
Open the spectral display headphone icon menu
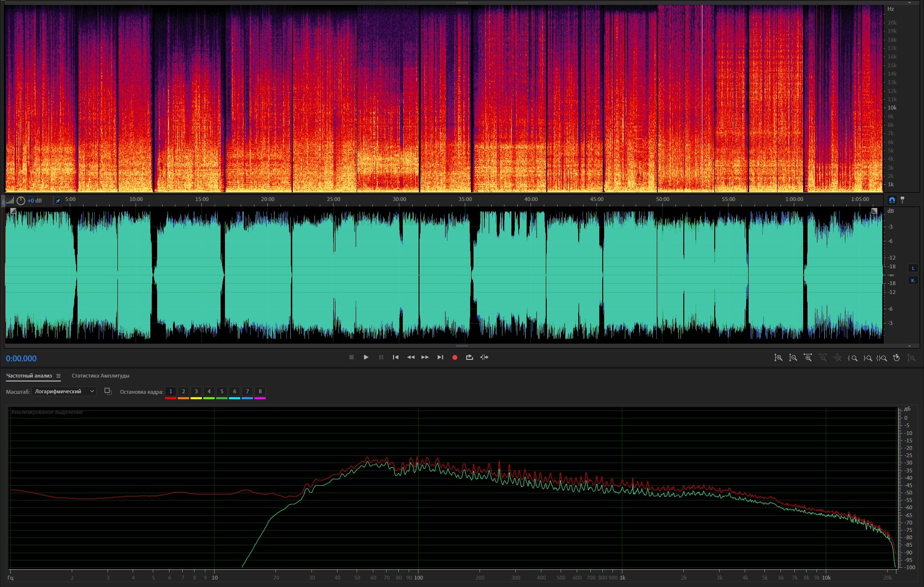point(892,200)
